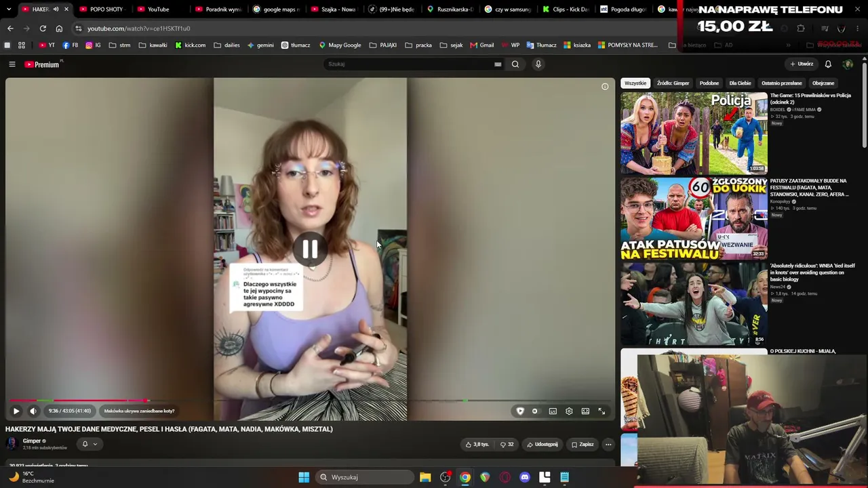Expand the 'dailies' bookmarks folder

(x=226, y=45)
